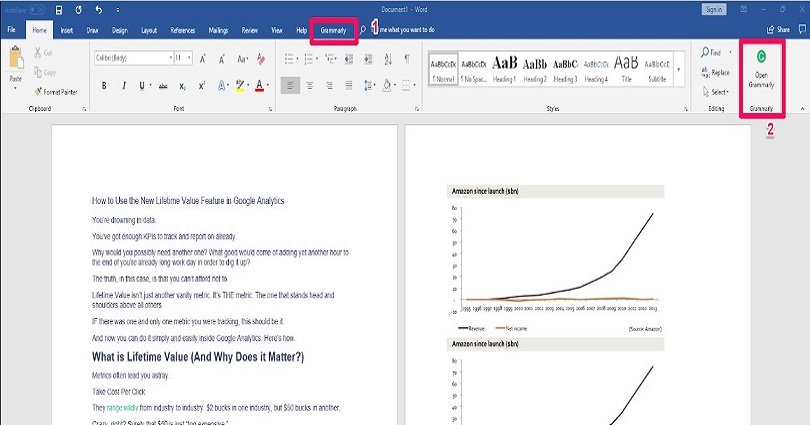Image resolution: width=810 pixels, height=425 pixels.
Task: Sort the selected paragraphs
Action: click(x=388, y=59)
